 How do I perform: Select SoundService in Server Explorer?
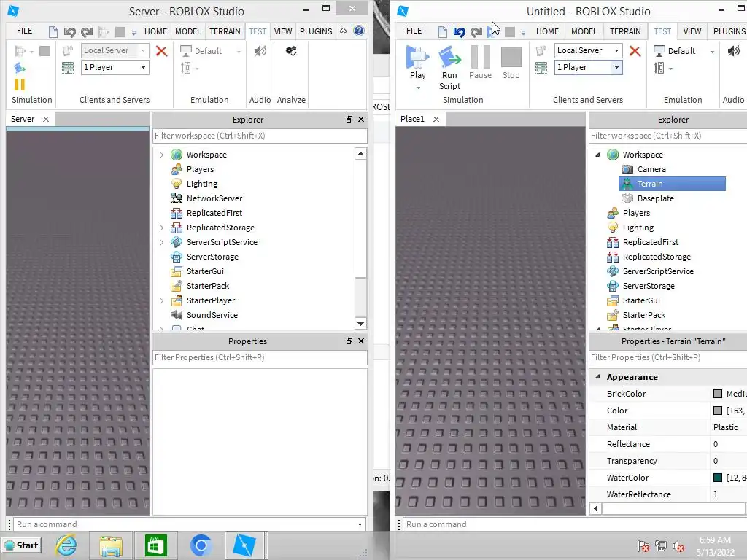[212, 315]
